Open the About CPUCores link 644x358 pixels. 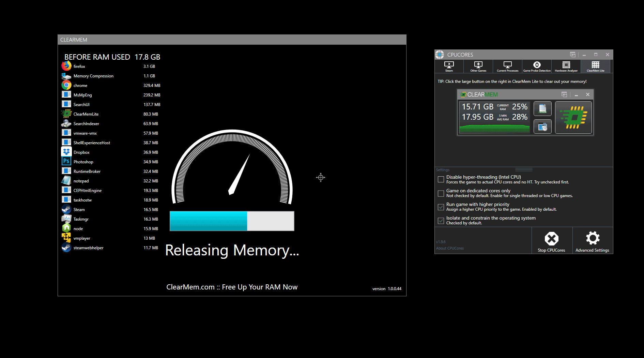click(450, 248)
